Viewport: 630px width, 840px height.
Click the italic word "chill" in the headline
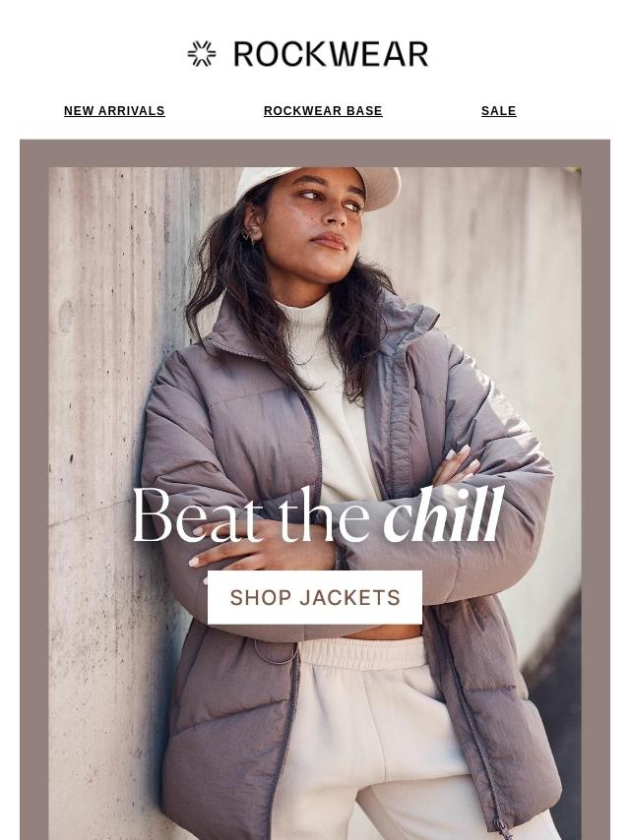pos(444,513)
